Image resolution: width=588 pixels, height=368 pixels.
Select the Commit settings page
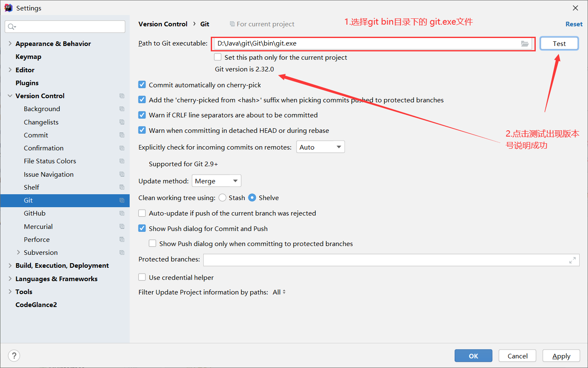36,135
